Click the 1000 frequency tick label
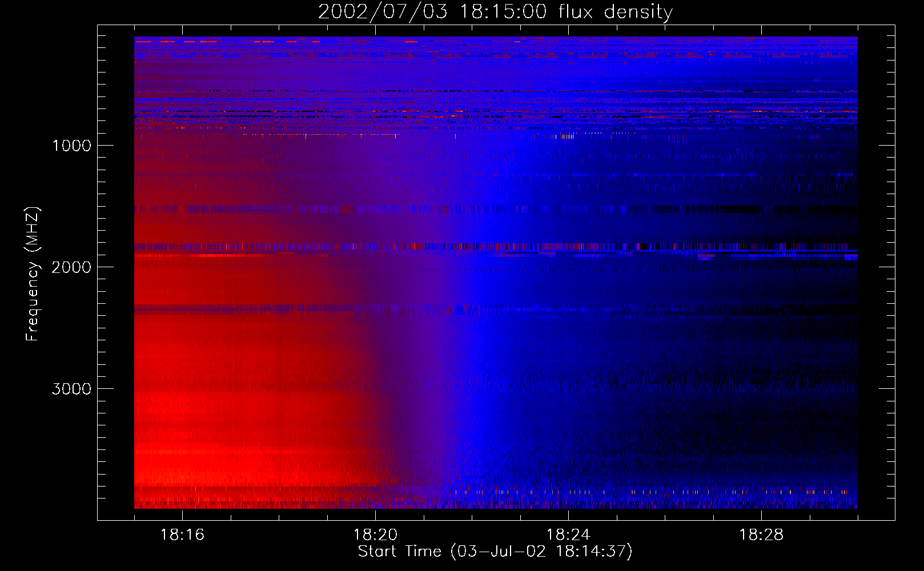Image resolution: width=924 pixels, height=571 pixels. click(x=71, y=146)
